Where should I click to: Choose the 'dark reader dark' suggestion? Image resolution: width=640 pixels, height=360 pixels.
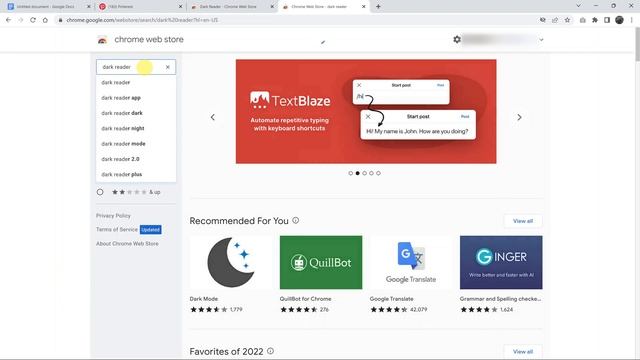click(136, 113)
